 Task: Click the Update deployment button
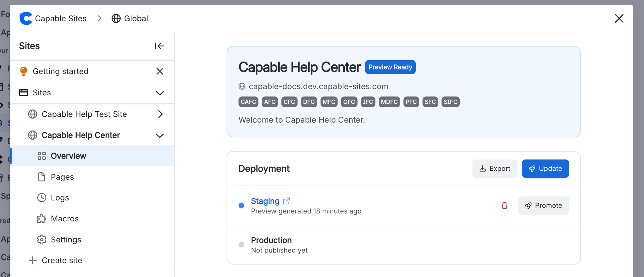[545, 169]
